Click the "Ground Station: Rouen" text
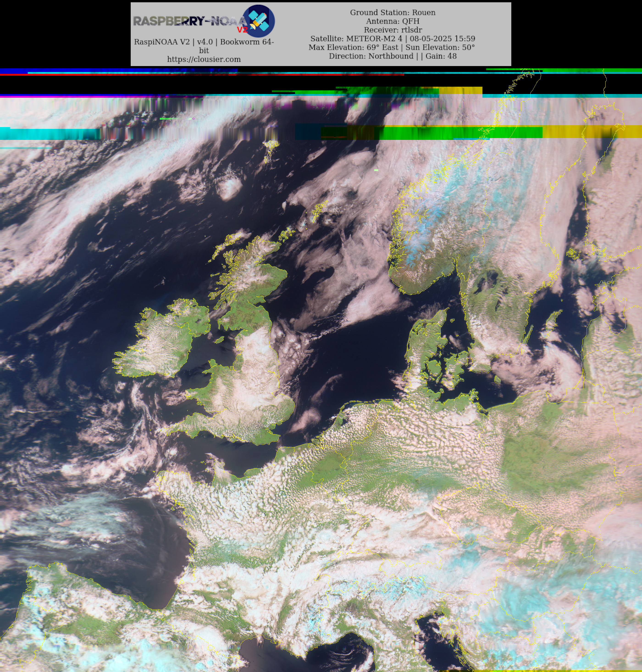The width and height of the screenshot is (642, 672). coord(393,12)
